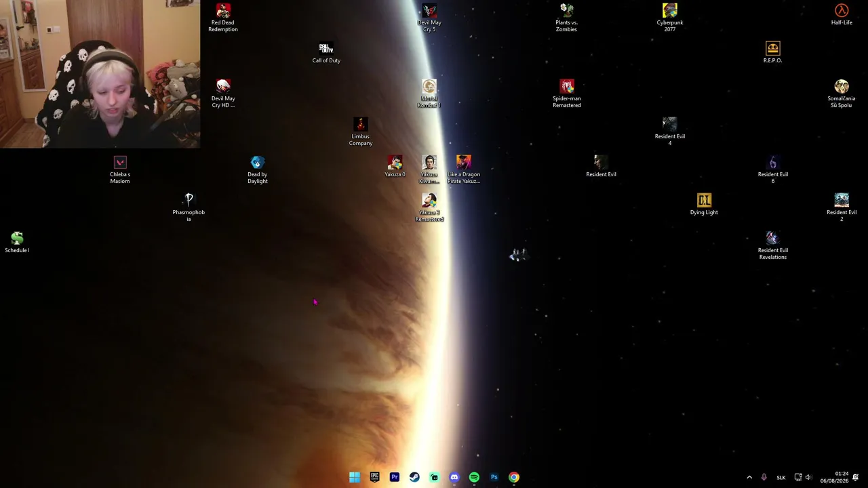Select the Devil May Cry 5 shortcut
The width and height of the screenshot is (868, 488).
(429, 18)
